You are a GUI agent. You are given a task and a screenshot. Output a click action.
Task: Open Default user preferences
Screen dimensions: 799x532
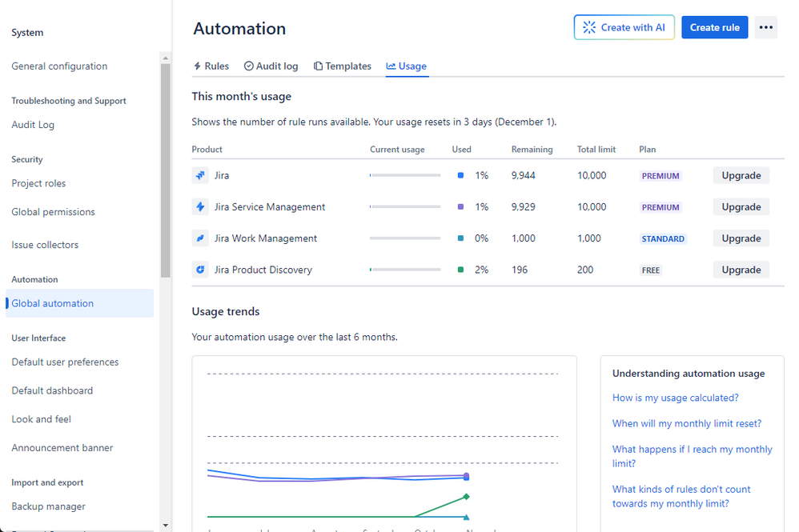(x=65, y=362)
